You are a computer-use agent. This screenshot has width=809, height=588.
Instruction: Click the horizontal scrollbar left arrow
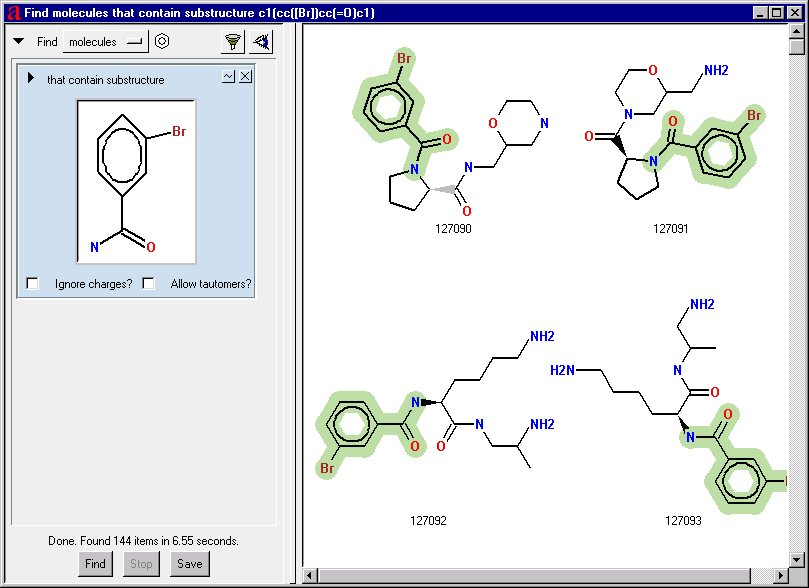[x=310, y=575]
